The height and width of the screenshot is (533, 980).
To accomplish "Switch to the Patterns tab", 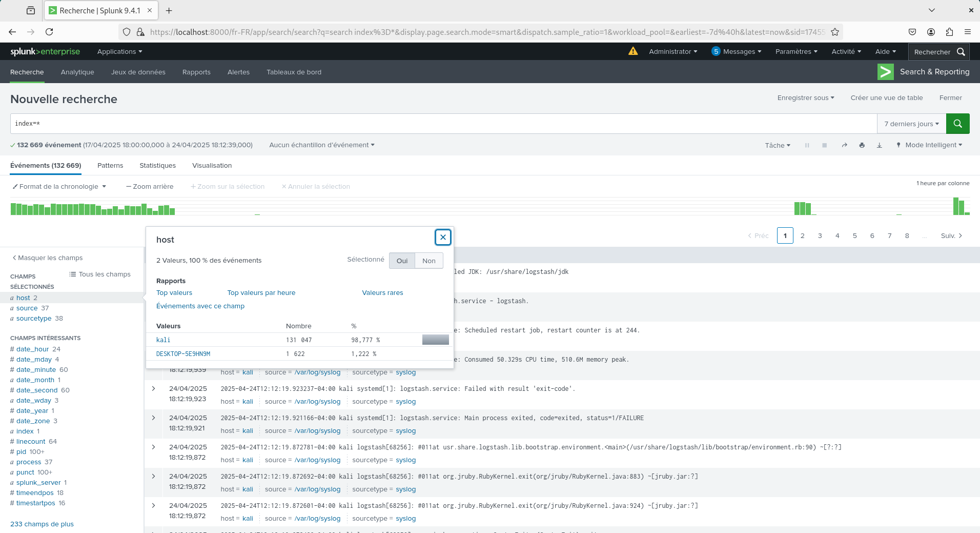I will (110, 166).
